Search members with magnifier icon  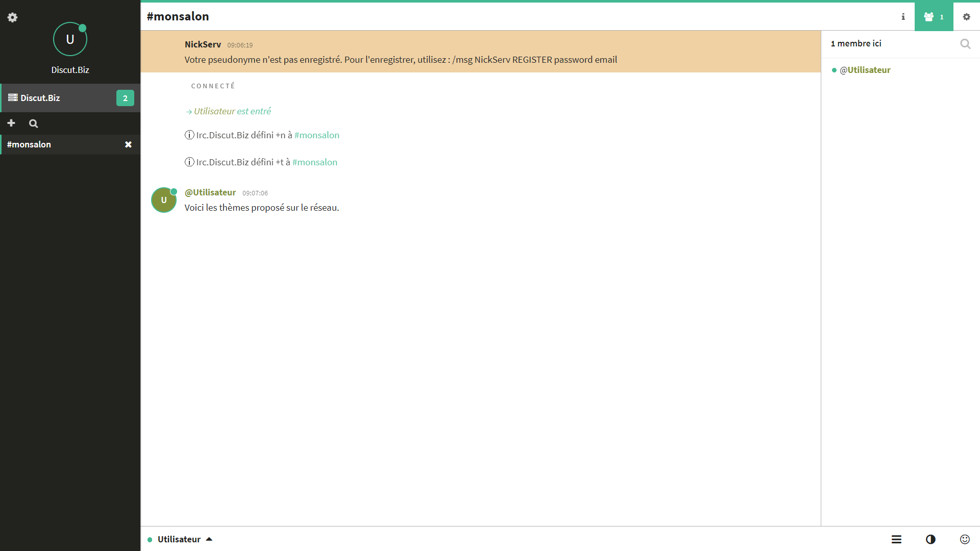tap(965, 44)
